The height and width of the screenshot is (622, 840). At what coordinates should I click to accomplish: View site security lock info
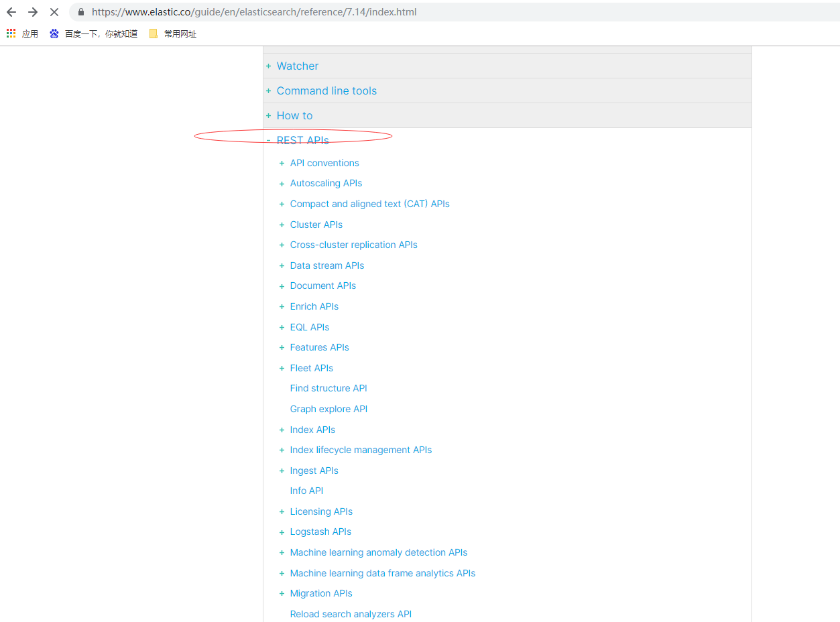tap(81, 12)
